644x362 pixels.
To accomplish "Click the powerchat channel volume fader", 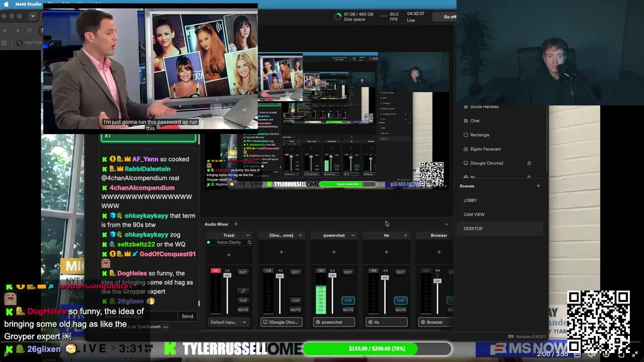I will click(x=332, y=275).
